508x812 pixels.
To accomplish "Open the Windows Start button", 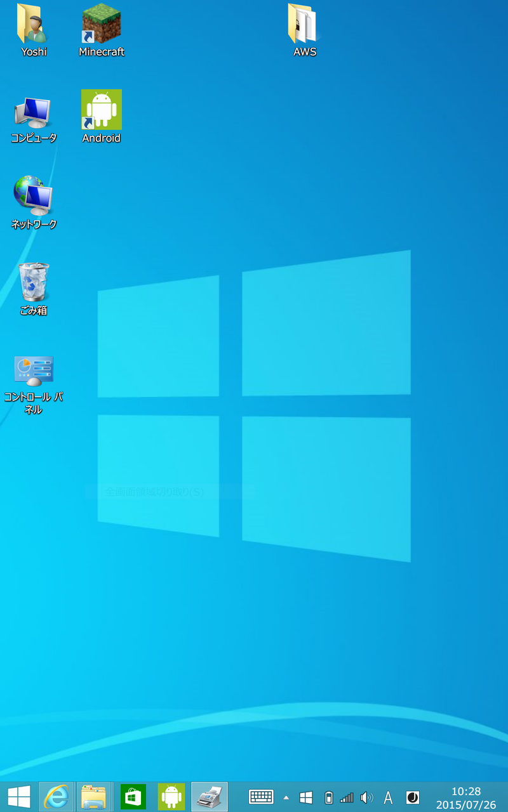I will click(x=19, y=797).
